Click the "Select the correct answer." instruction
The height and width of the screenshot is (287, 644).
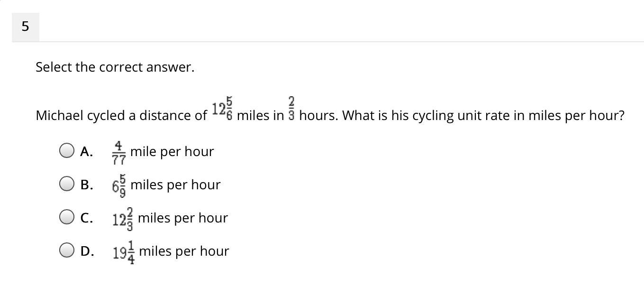click(115, 67)
